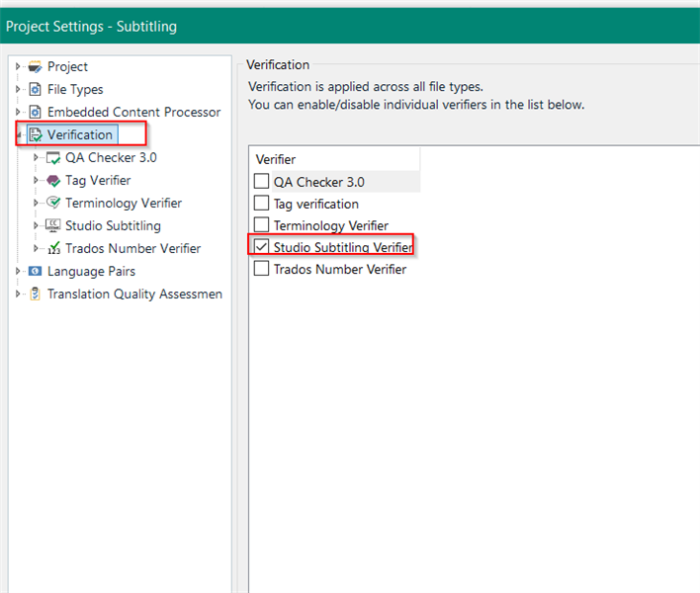700x593 pixels.
Task: Expand the Tag Verifier node
Action: pos(36,180)
